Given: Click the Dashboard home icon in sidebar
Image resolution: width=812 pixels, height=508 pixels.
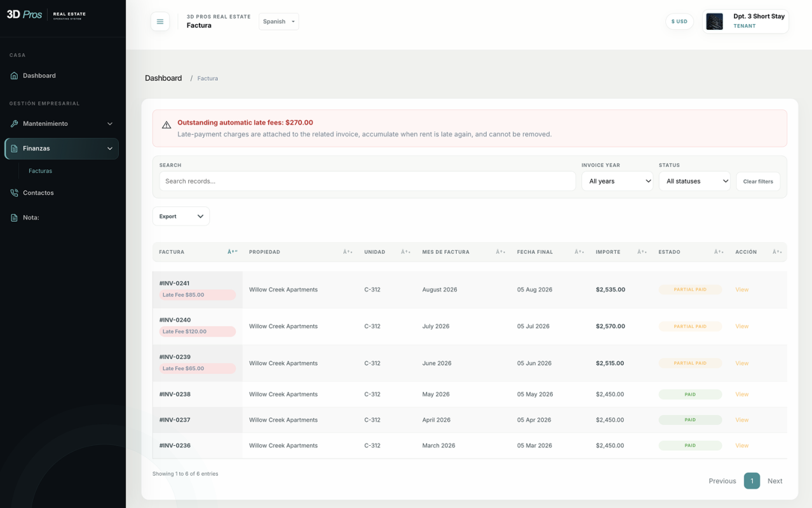Looking at the screenshot, I should click(x=14, y=76).
